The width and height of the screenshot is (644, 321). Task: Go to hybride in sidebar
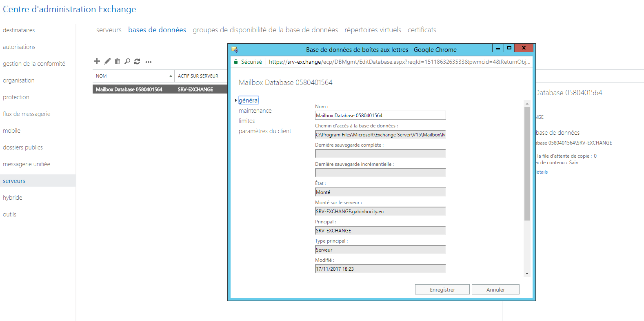click(12, 198)
